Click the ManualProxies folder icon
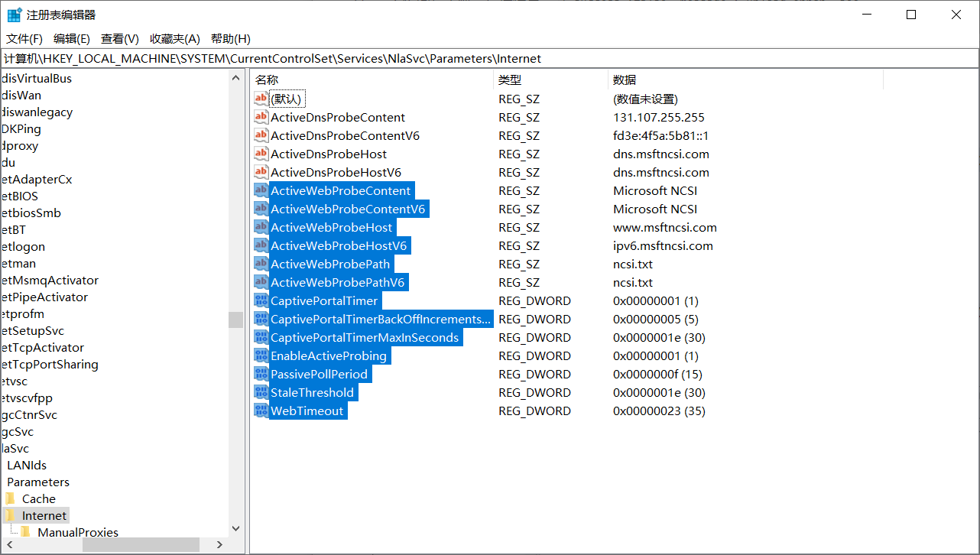 pos(25,532)
